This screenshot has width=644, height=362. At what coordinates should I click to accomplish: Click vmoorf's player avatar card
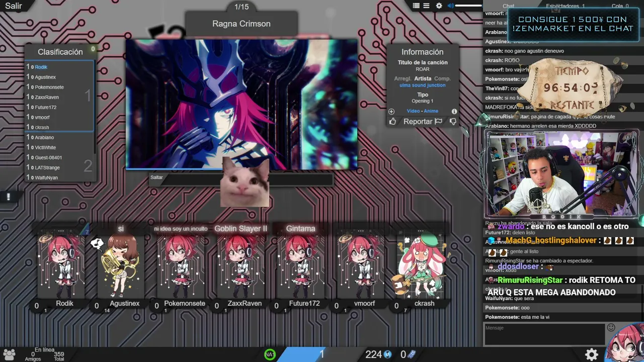[x=361, y=266]
